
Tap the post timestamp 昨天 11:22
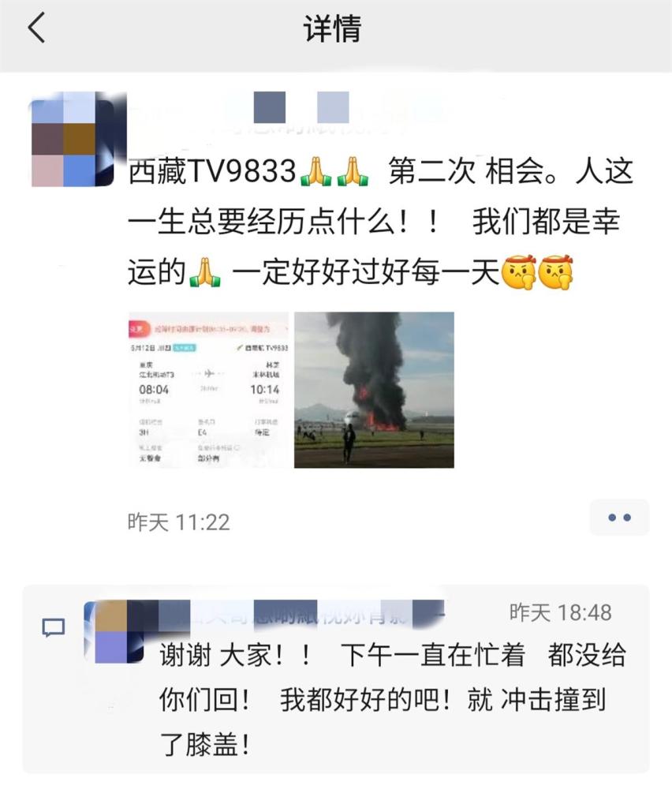point(178,522)
